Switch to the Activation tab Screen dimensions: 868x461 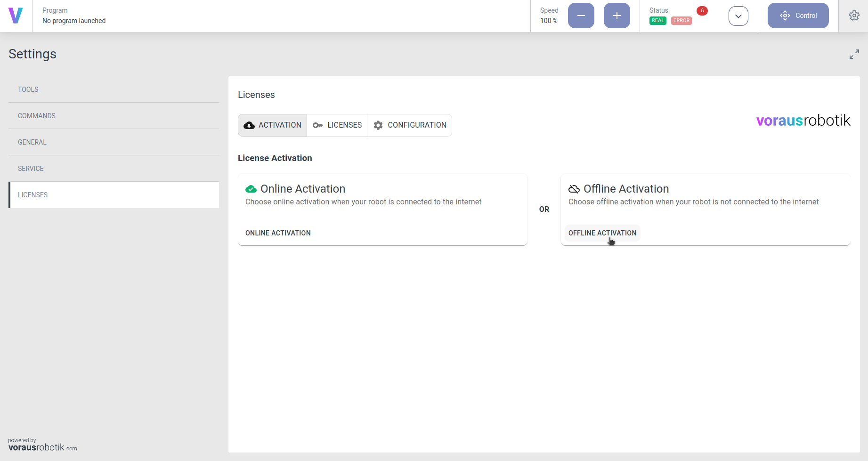pyautogui.click(x=272, y=125)
